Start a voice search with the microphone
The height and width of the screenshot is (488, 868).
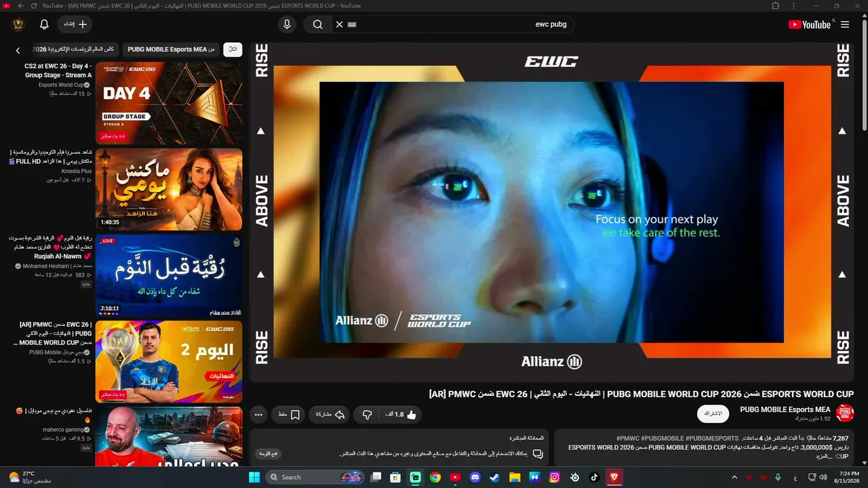(287, 24)
